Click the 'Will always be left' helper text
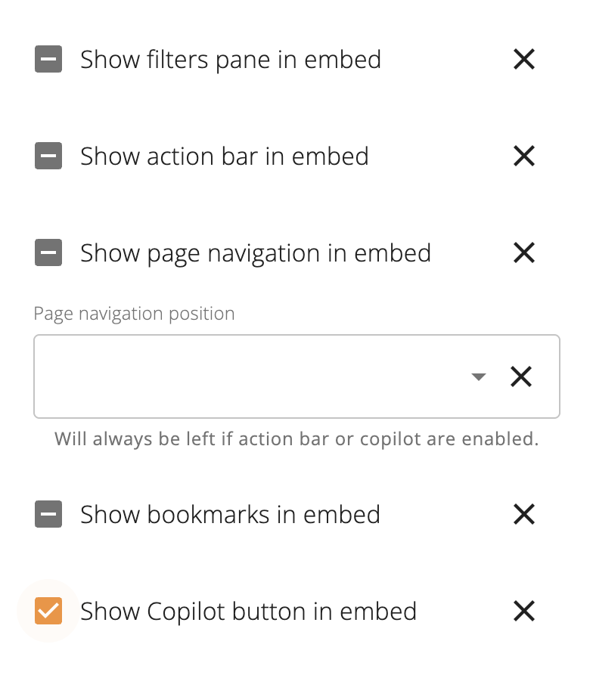This screenshot has width=593, height=700. [296, 439]
